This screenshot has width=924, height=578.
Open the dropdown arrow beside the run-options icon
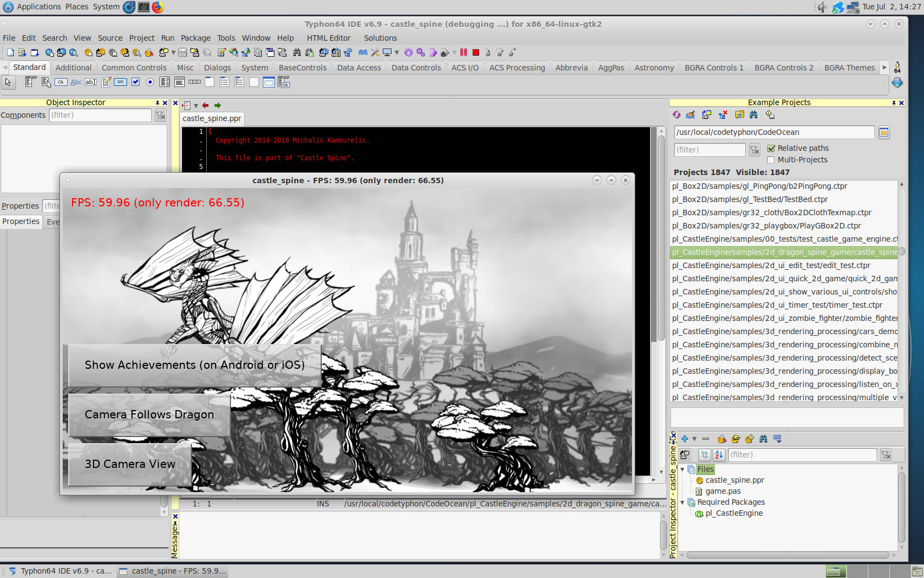454,53
